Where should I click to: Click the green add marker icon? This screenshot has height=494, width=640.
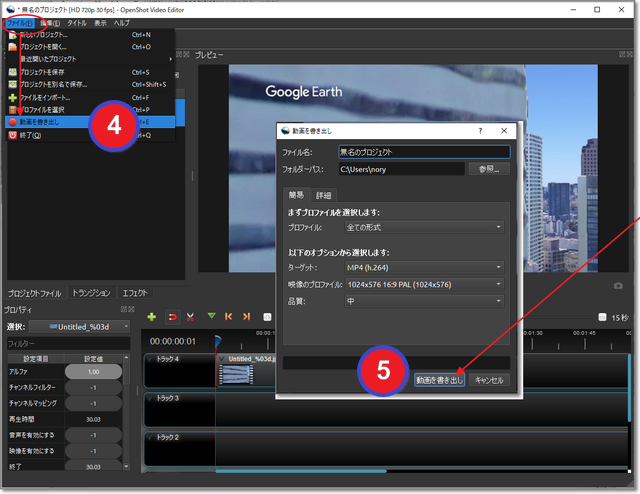click(211, 316)
